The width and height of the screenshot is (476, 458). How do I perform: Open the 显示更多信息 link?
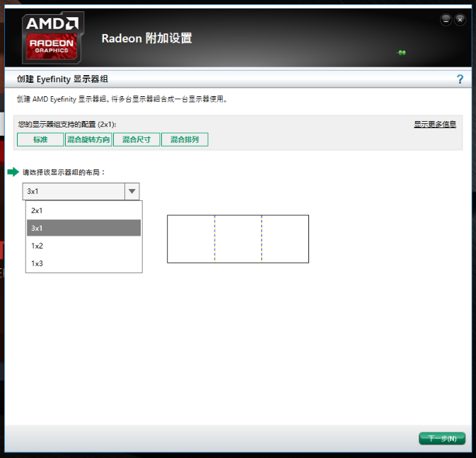435,124
